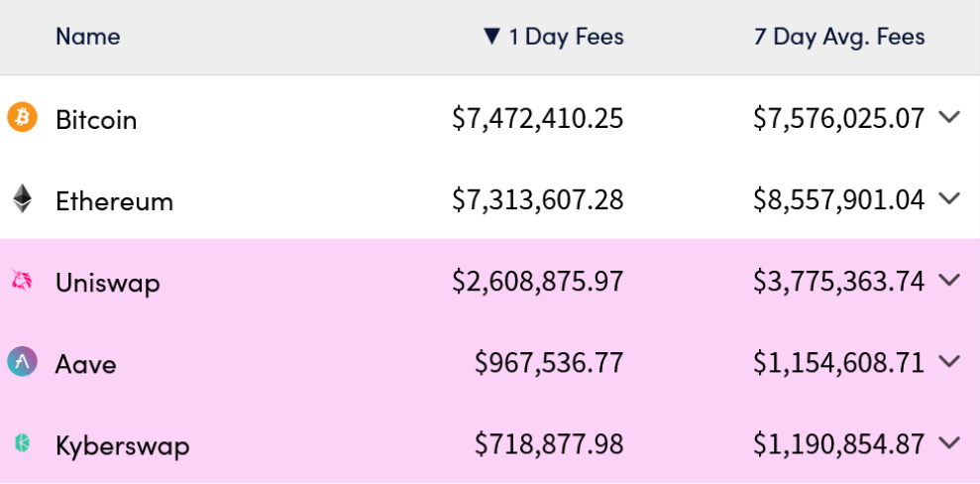This screenshot has width=980, height=484.
Task: Open the Ethereum name link
Action: (x=114, y=200)
